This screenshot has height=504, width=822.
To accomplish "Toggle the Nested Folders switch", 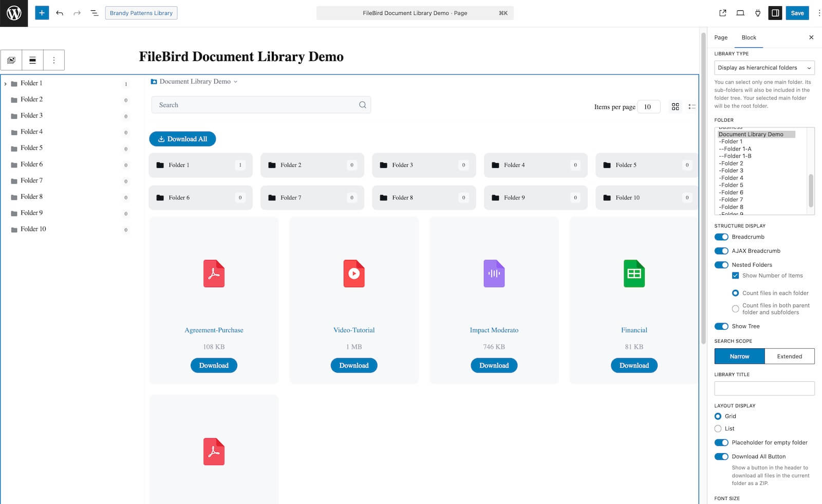I will (x=721, y=265).
